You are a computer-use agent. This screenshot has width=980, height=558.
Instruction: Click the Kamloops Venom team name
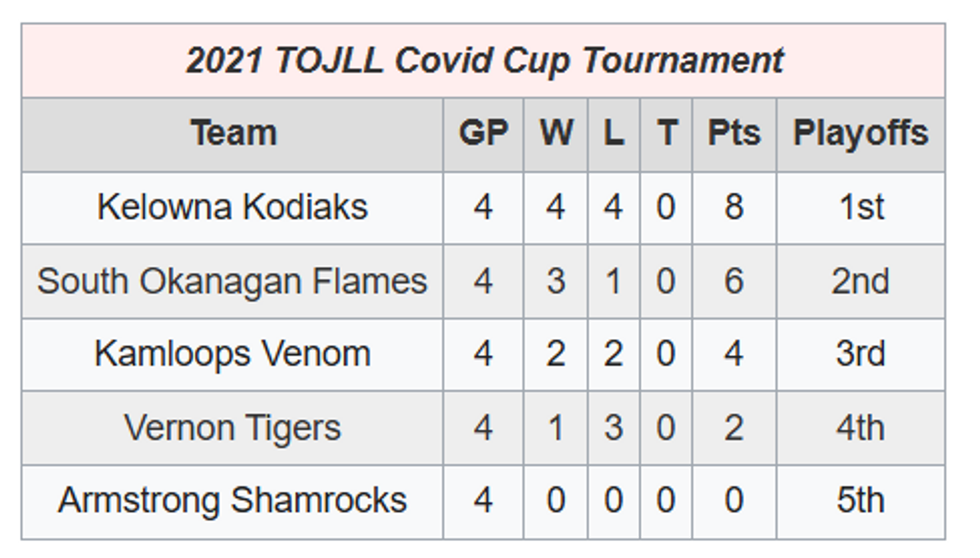[233, 354]
